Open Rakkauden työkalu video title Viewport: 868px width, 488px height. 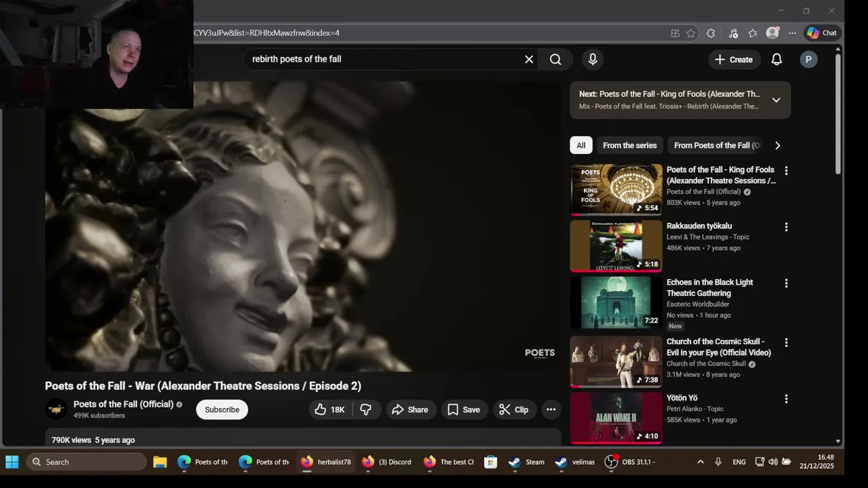(x=699, y=226)
